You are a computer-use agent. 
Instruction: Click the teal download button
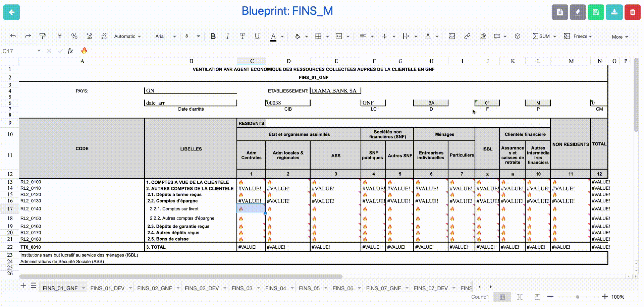click(614, 12)
